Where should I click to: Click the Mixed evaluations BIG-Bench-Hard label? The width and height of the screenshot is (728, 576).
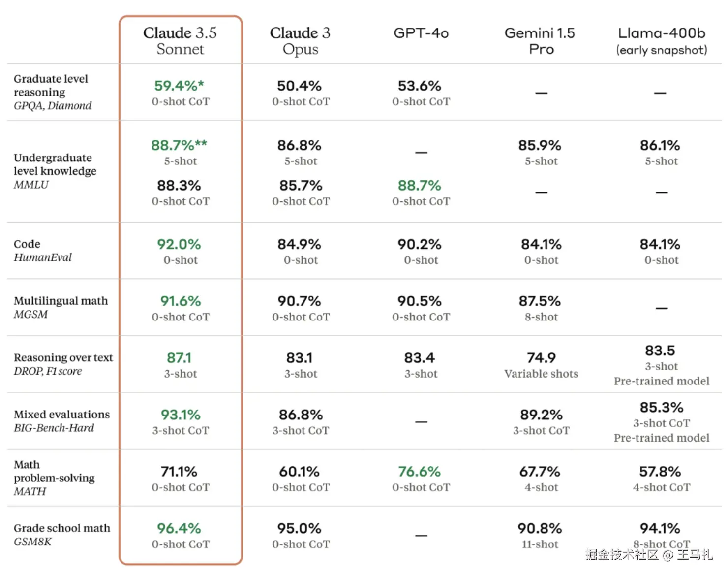pos(61,421)
